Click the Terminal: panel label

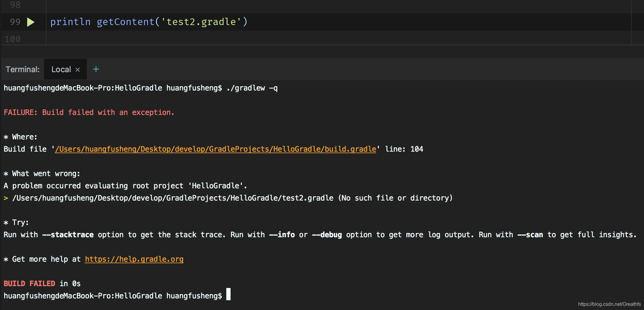(23, 69)
